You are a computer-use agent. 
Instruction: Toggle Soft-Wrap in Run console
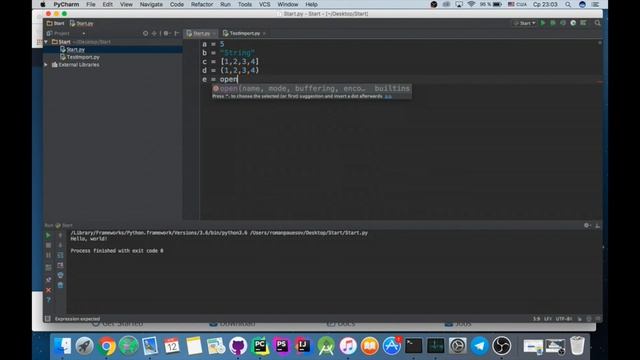pyautogui.click(x=60, y=255)
